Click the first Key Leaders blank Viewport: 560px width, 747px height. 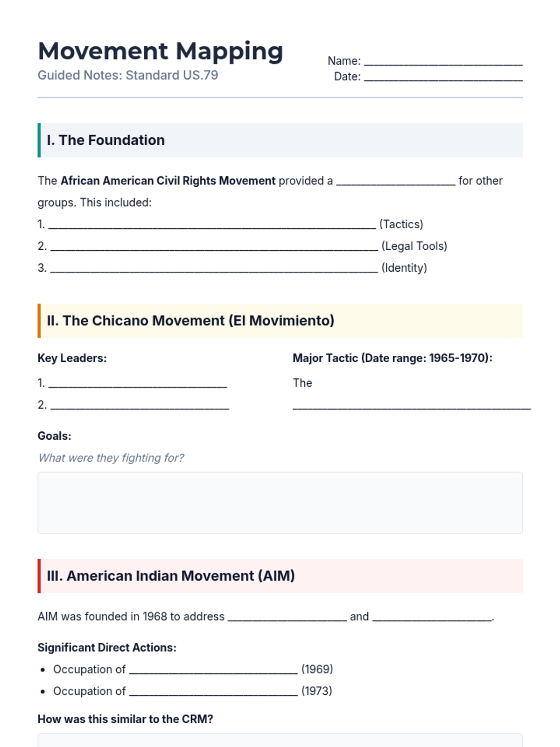[138, 384]
